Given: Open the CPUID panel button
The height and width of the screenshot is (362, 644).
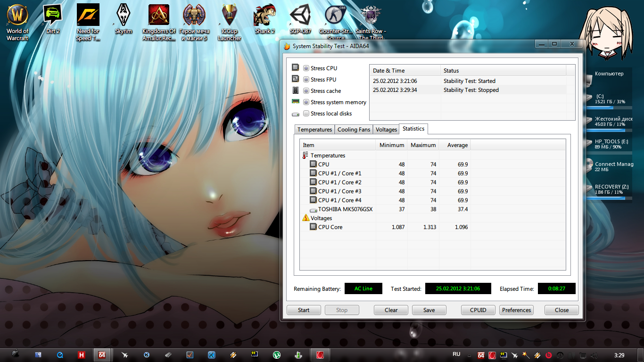Looking at the screenshot, I should click(478, 310).
